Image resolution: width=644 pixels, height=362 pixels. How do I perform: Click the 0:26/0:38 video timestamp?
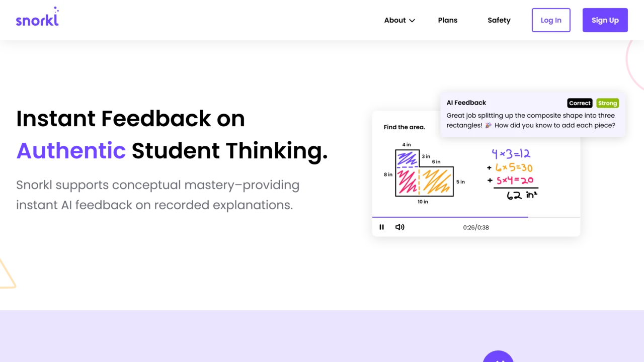pyautogui.click(x=476, y=227)
